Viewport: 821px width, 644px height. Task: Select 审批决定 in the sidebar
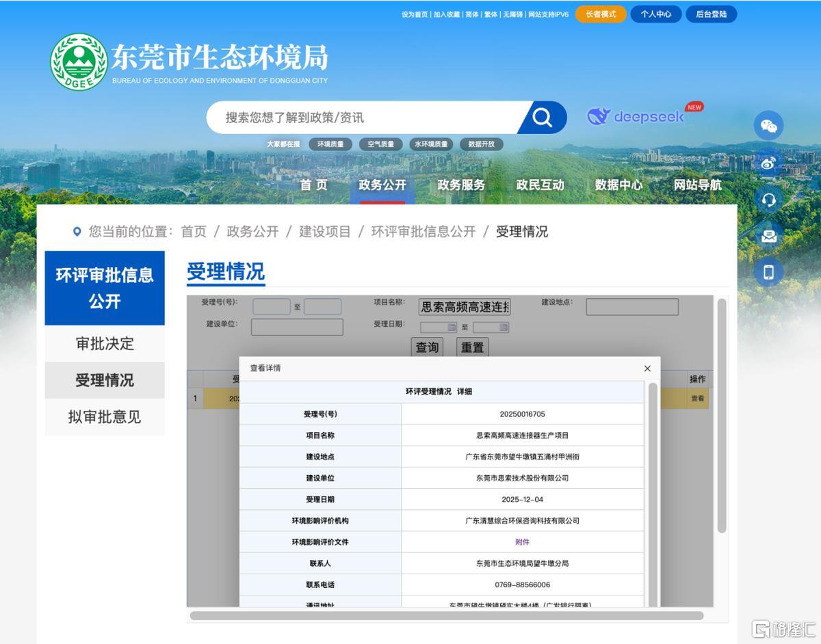[105, 343]
